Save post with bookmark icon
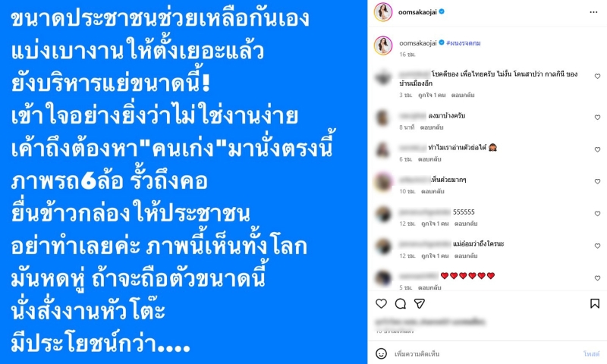The height and width of the screenshot is (364, 607). 595,303
